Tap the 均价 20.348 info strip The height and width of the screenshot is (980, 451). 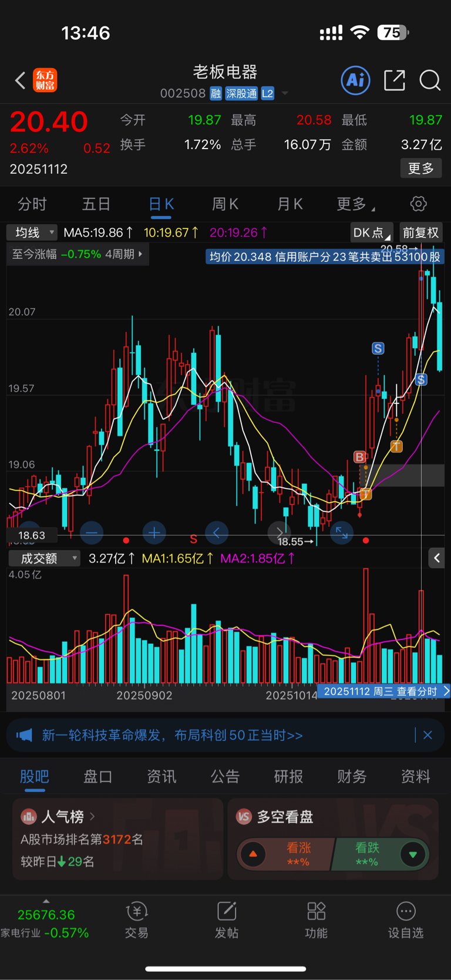[325, 257]
